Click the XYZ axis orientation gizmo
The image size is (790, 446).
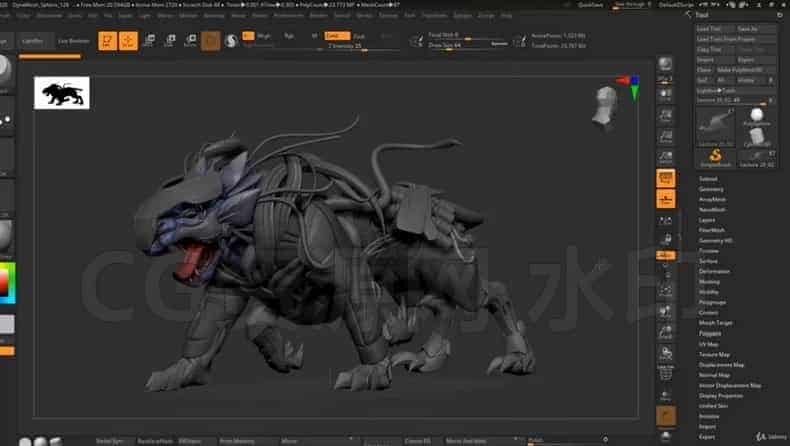click(630, 86)
